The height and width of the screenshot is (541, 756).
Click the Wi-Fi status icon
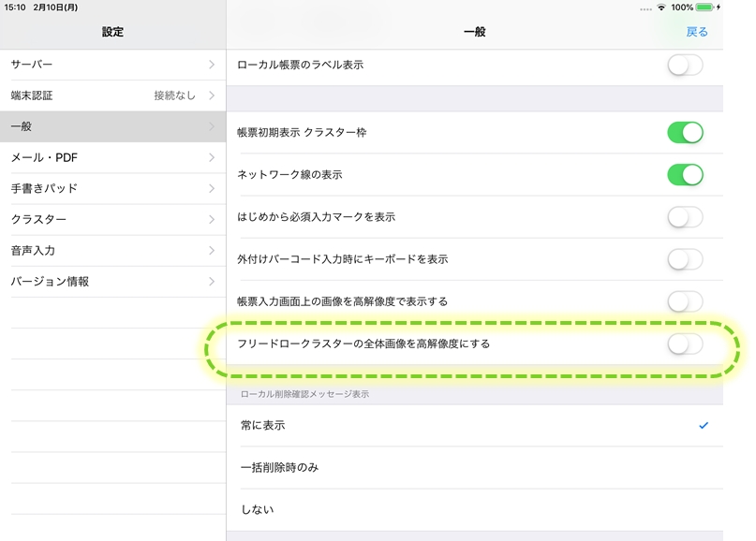661,7
